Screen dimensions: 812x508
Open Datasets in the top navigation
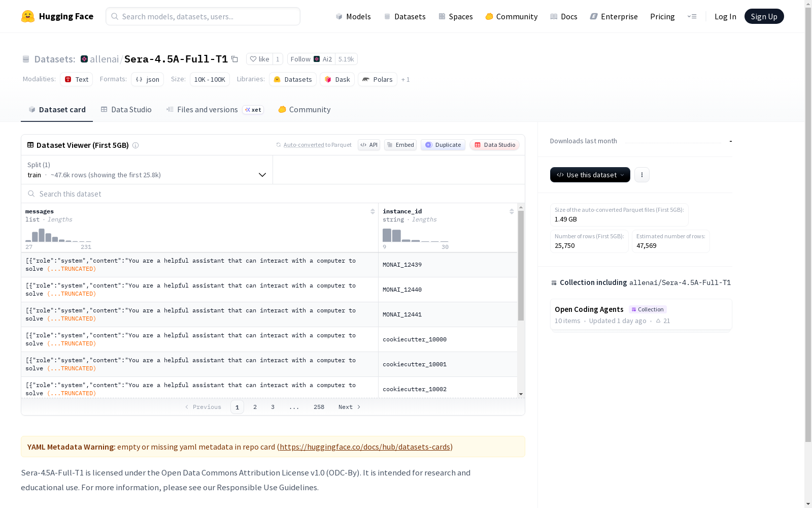[x=404, y=16]
